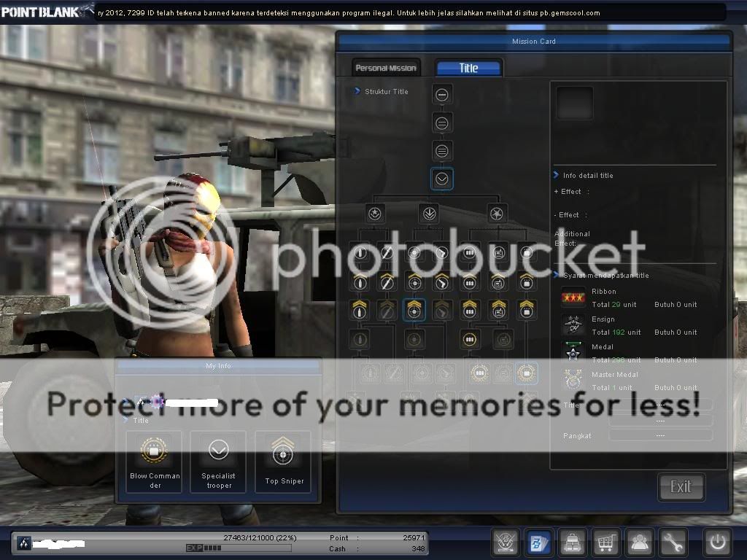Select the double-chevron bullet title icon
Screen dimensions: 747x560
(360, 310)
